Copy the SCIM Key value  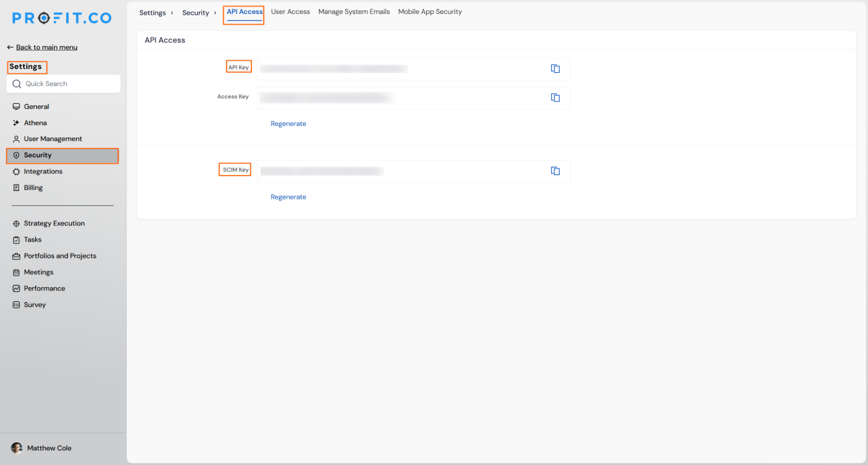click(555, 171)
